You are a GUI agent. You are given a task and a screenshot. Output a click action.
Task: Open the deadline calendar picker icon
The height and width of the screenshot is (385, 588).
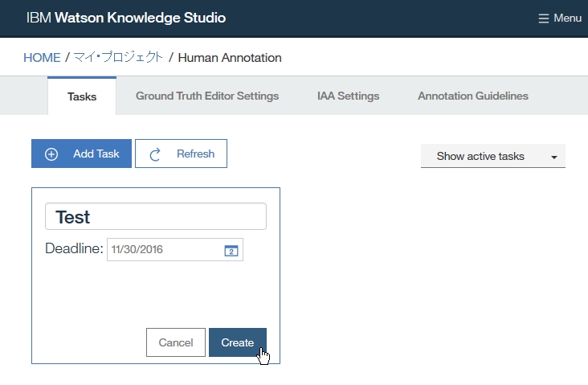click(x=231, y=250)
